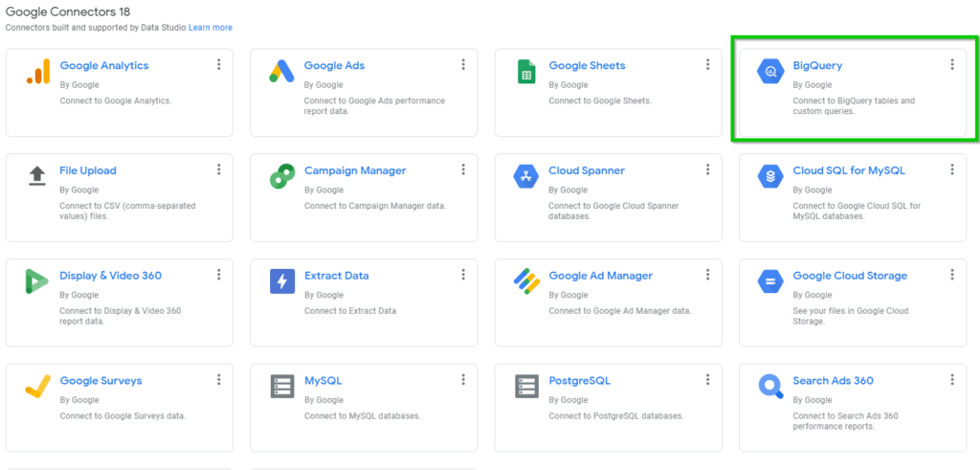This screenshot has width=980, height=470.
Task: Follow the Learn more link
Action: point(210,28)
